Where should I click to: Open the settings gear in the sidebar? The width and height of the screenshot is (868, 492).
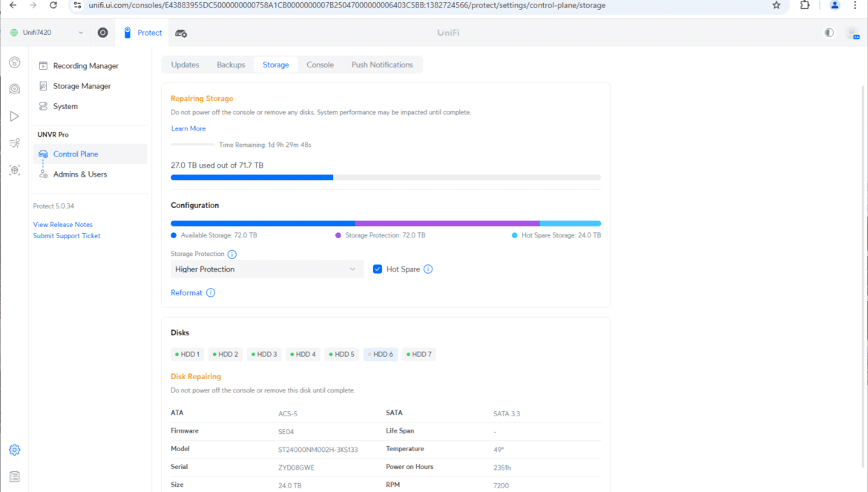15,450
